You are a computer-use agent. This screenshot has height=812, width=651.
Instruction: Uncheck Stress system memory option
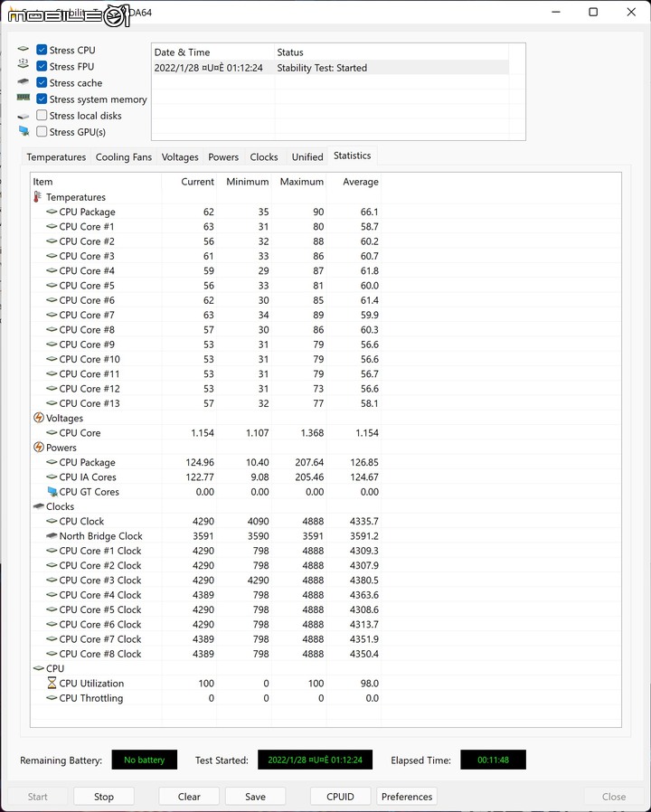[42, 99]
